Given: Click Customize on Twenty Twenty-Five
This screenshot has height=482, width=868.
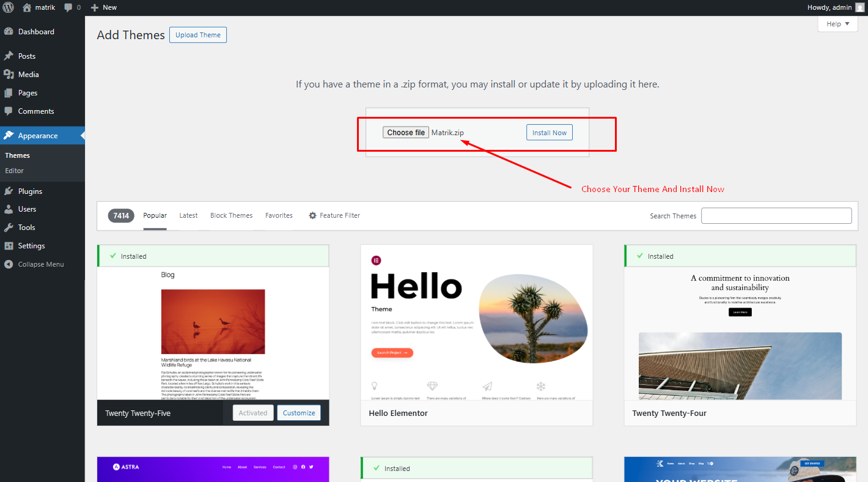Looking at the screenshot, I should (299, 413).
